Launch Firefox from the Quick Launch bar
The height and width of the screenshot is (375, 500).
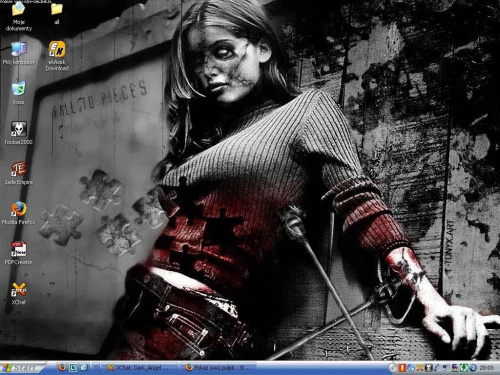[x=62, y=368]
